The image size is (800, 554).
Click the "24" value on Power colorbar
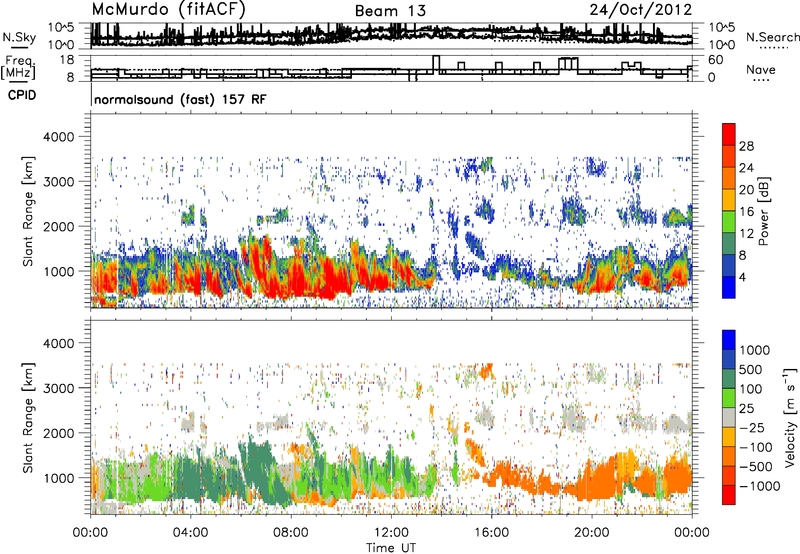coord(746,168)
